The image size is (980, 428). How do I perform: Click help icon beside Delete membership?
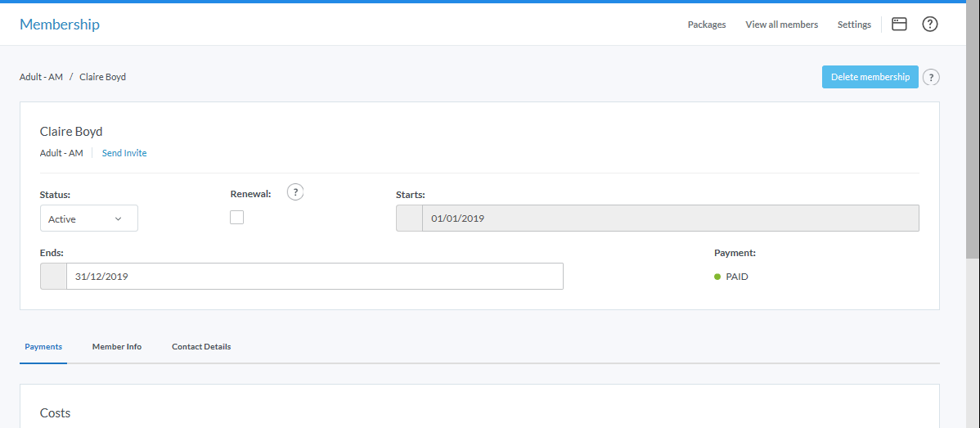[931, 78]
